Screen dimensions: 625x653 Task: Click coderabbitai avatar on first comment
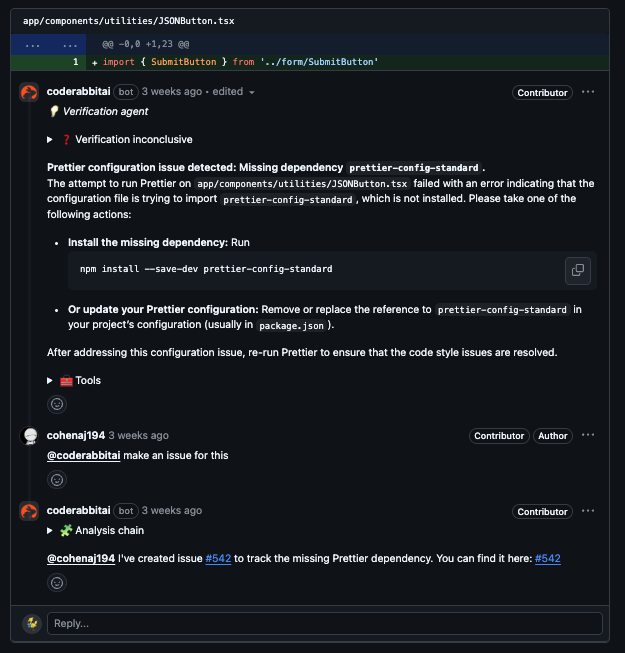click(x=30, y=93)
